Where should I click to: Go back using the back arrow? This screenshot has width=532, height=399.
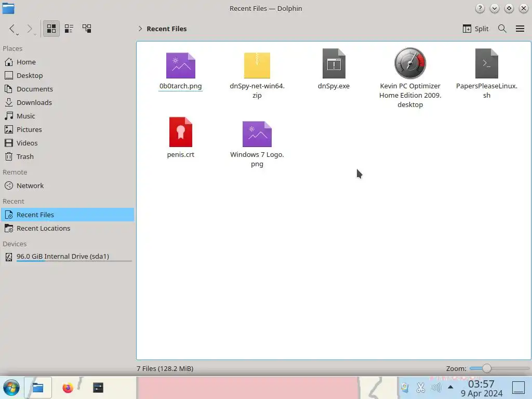(12, 29)
